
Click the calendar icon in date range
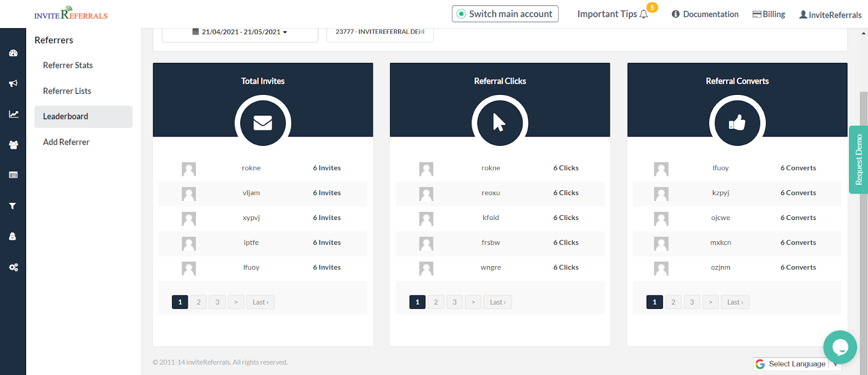[x=195, y=32]
